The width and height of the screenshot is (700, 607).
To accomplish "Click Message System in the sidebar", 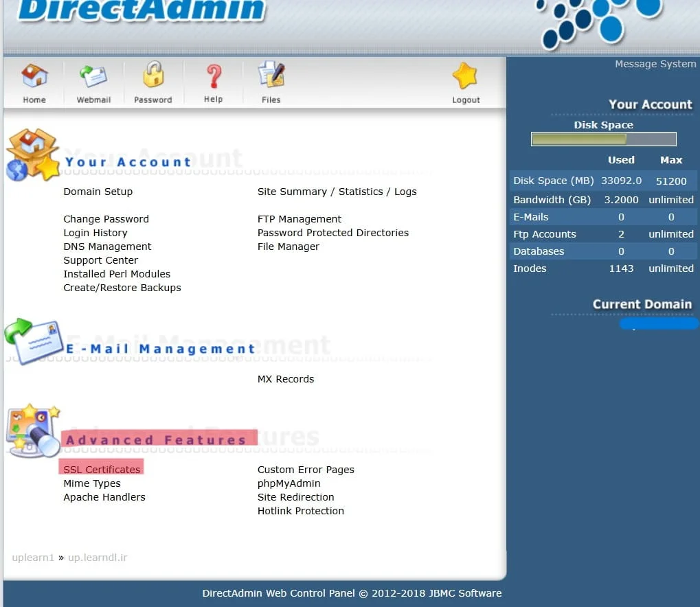I will 655,64.
